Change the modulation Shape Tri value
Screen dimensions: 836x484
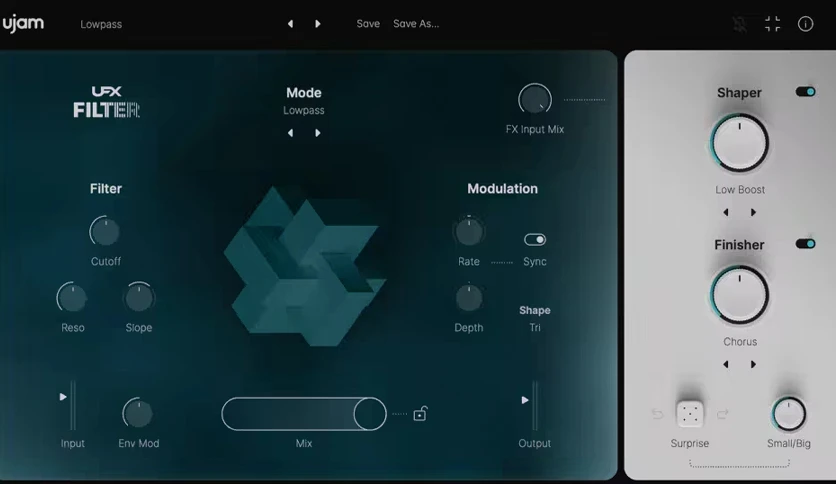point(535,327)
